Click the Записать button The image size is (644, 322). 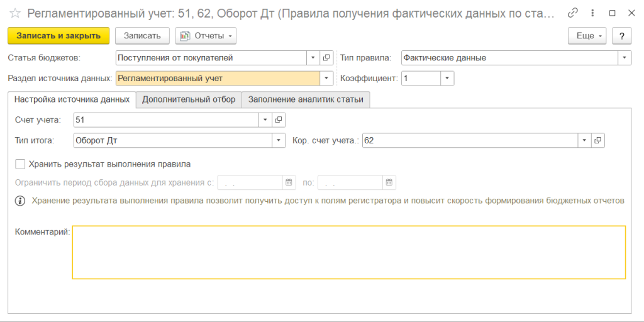142,36
